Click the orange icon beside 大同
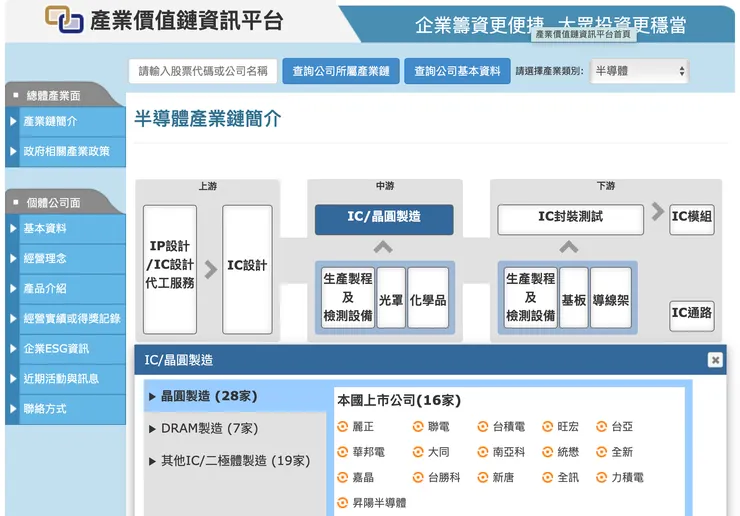The width and height of the screenshot is (740, 516). tap(418, 452)
